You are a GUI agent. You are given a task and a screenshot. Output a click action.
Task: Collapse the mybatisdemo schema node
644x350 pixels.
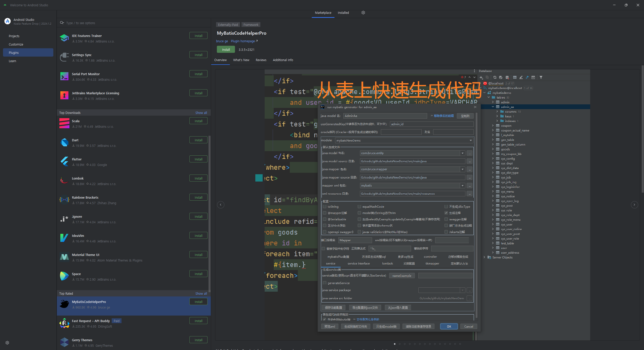point(484,93)
